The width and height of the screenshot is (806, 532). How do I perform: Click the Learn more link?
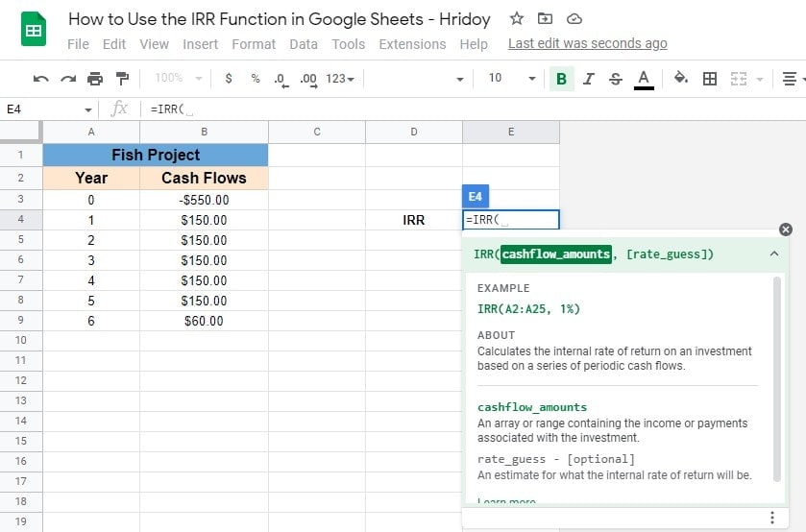[506, 501]
